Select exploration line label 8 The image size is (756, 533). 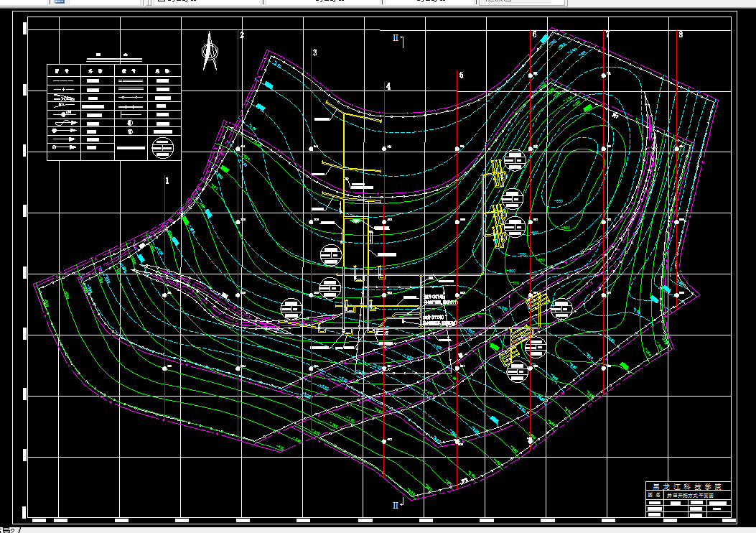point(681,34)
